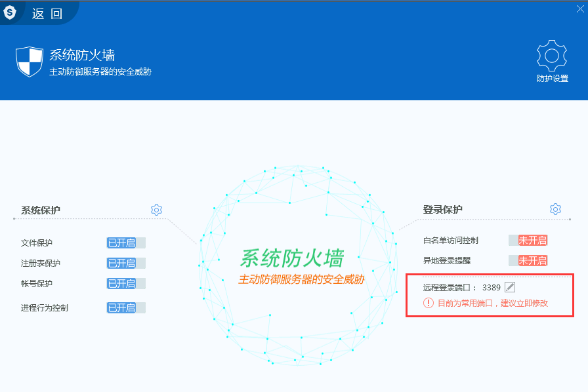Disable 帐号保护 protection switch
This screenshot has height=392, width=588.
point(126,284)
